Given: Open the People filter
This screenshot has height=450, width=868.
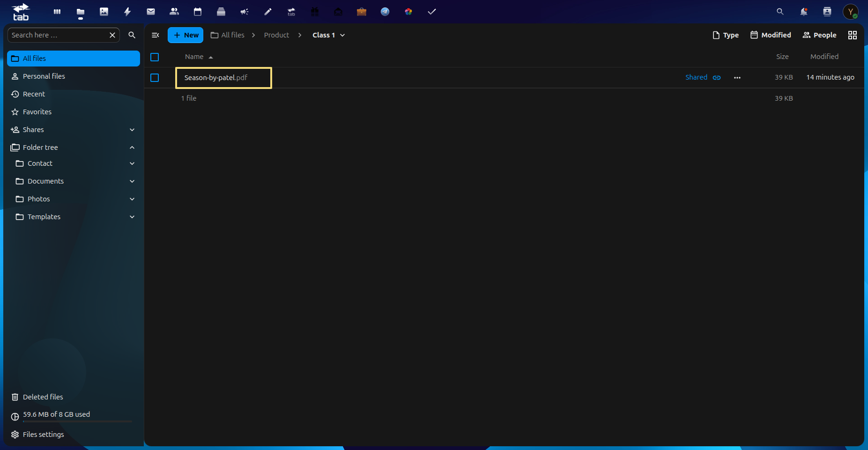Looking at the screenshot, I should click(820, 35).
